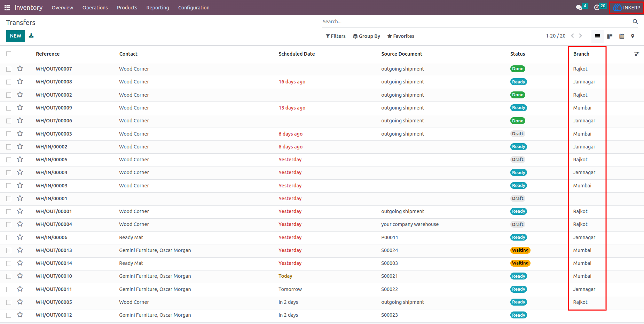Check the WH/IN/00001 row checkbox
Viewport: 644px width, 324px height.
click(x=9, y=199)
